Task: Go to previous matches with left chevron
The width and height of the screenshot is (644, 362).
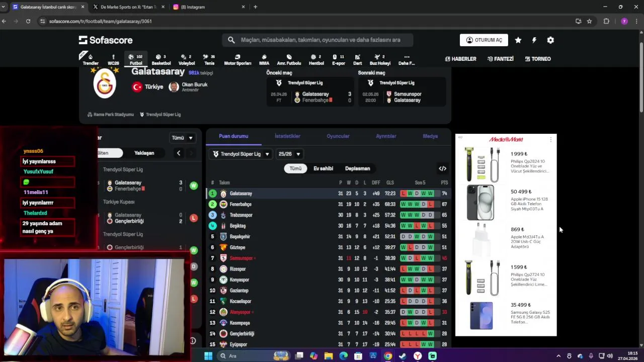Action: click(x=178, y=153)
